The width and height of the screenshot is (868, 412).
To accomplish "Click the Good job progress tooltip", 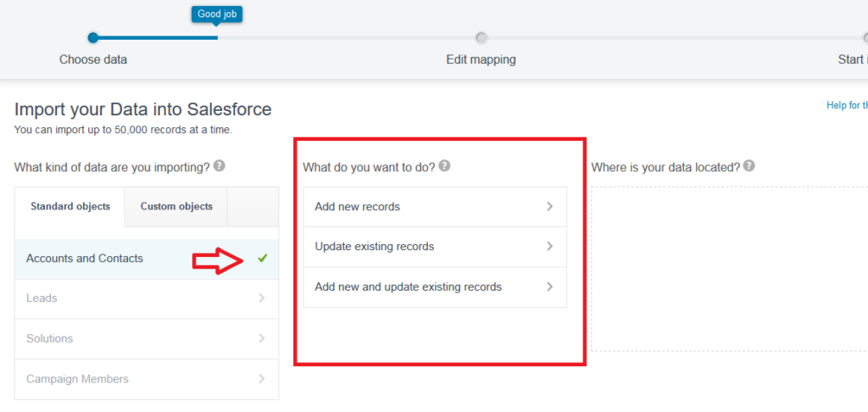I will coord(217,14).
